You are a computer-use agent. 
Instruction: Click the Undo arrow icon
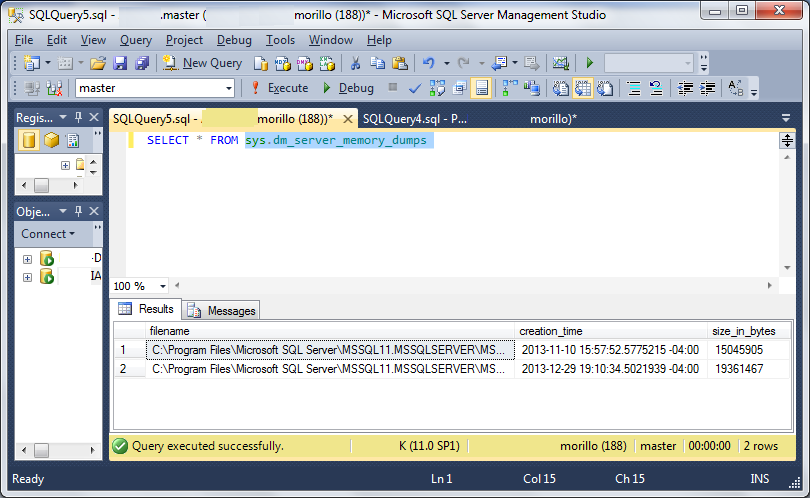click(428, 63)
